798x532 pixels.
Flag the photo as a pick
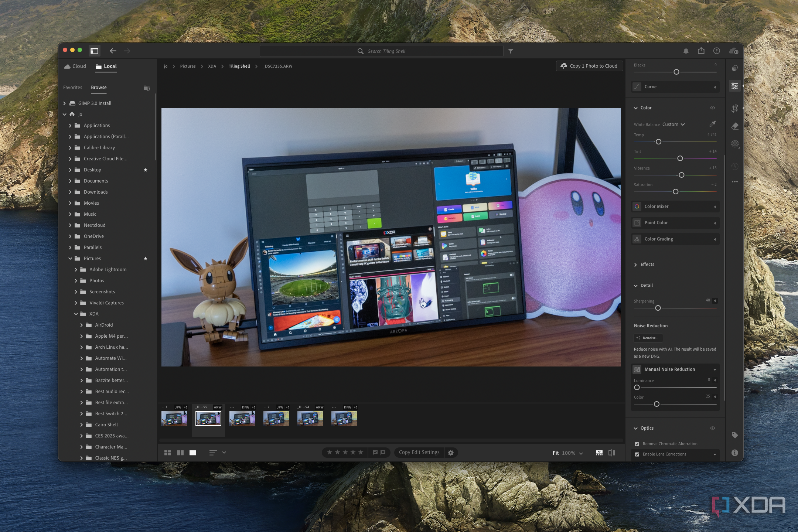coord(375,453)
